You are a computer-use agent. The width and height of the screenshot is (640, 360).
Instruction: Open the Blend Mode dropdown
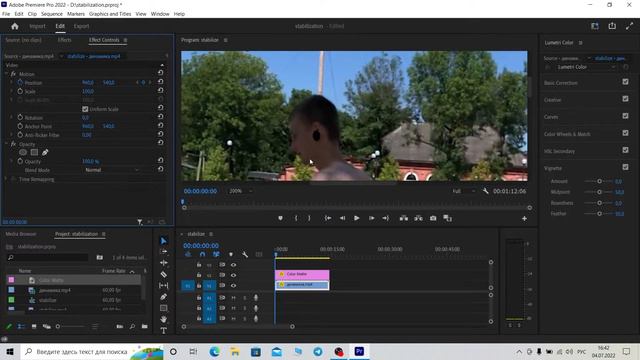click(111, 170)
